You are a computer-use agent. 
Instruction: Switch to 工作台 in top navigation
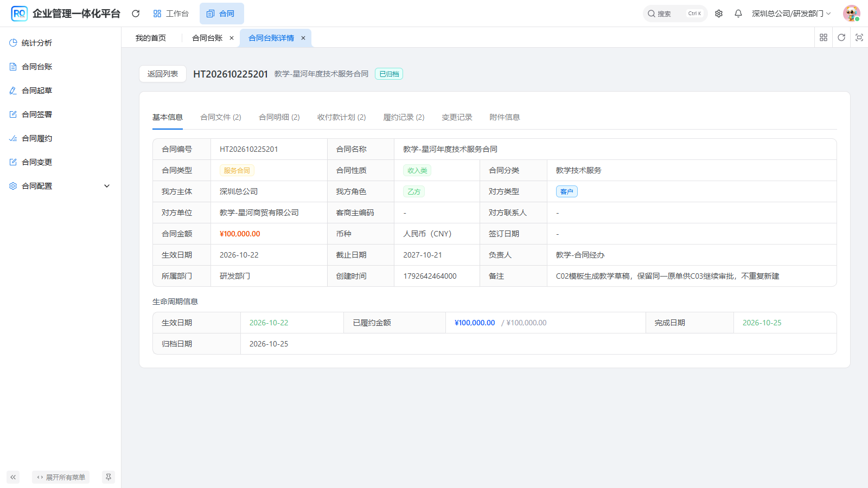[171, 14]
